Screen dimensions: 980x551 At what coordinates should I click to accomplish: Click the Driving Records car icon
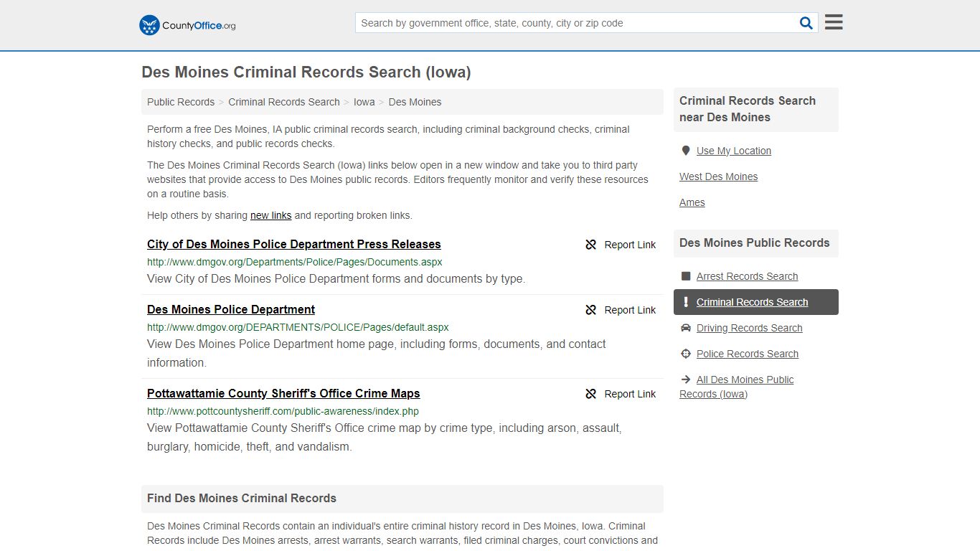pyautogui.click(x=685, y=328)
